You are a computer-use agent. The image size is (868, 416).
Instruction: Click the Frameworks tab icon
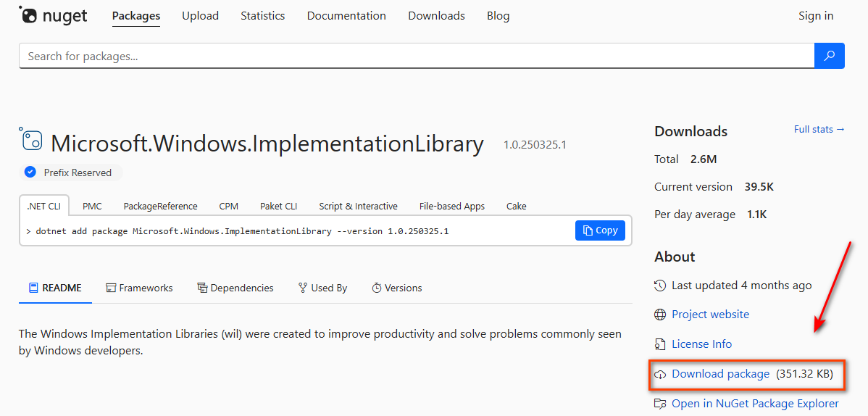point(111,288)
